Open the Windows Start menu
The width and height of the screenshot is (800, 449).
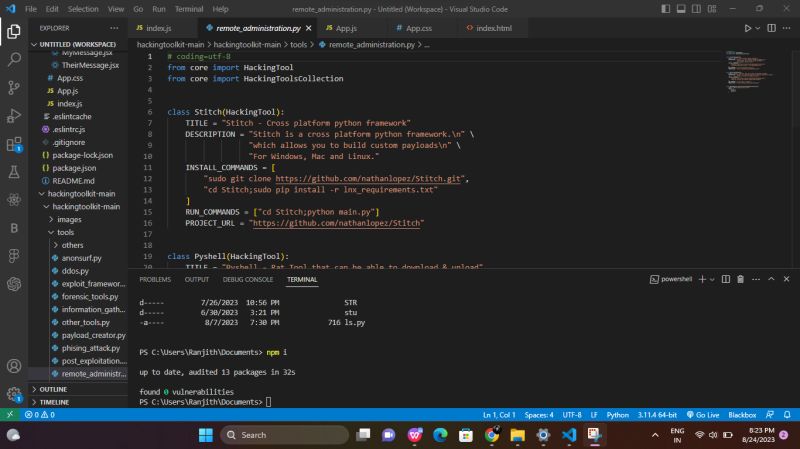point(206,435)
